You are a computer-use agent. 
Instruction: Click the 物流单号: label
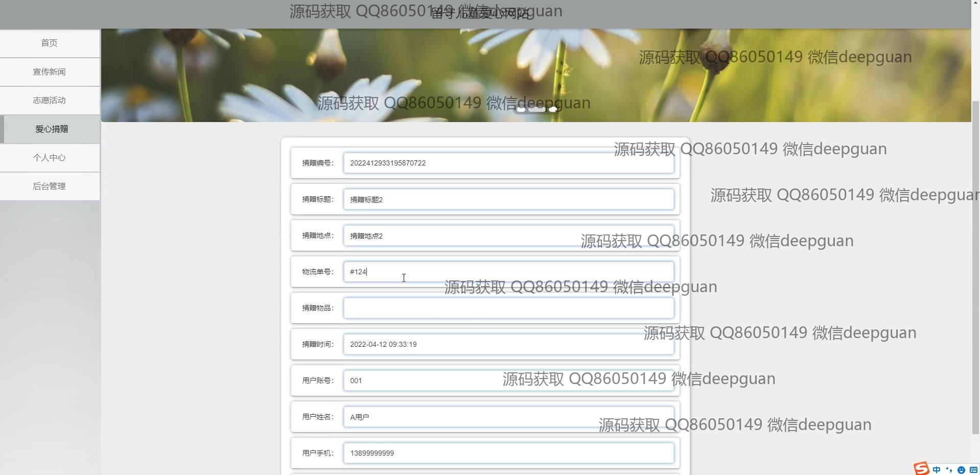click(x=317, y=272)
